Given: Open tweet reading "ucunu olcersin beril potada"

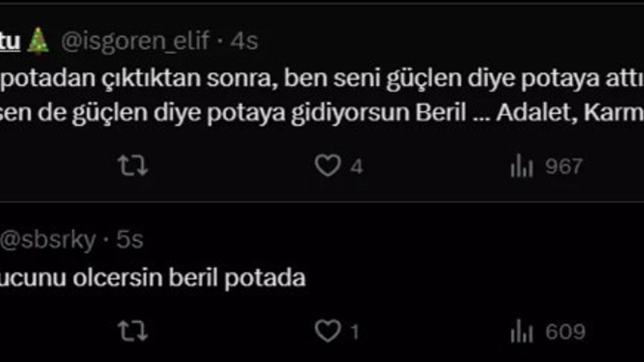Looking at the screenshot, I should click(x=152, y=278).
